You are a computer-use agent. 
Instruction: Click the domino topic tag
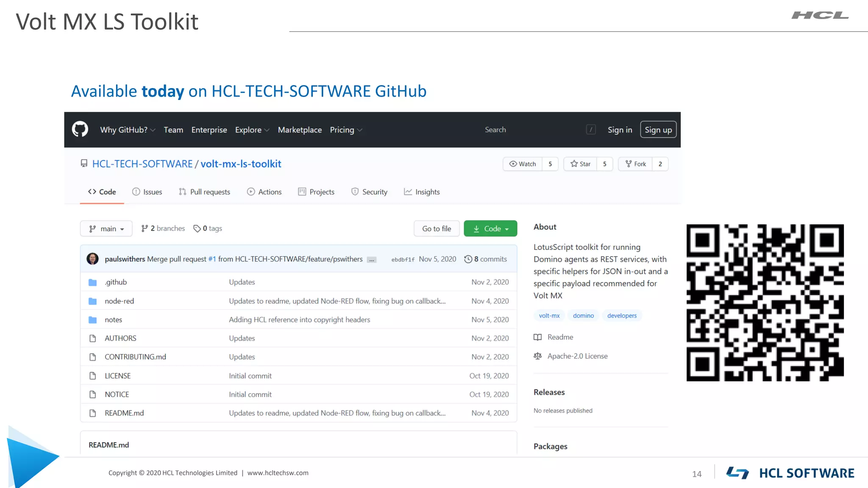pyautogui.click(x=584, y=316)
